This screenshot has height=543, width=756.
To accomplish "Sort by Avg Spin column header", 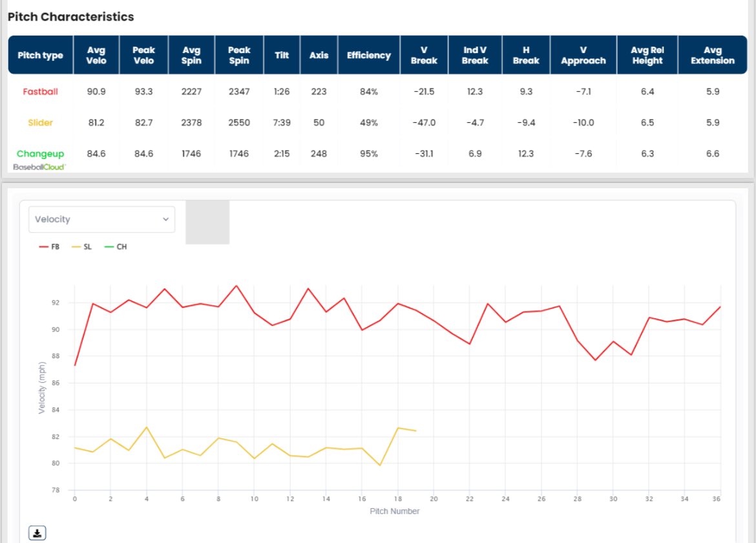I will [191, 55].
